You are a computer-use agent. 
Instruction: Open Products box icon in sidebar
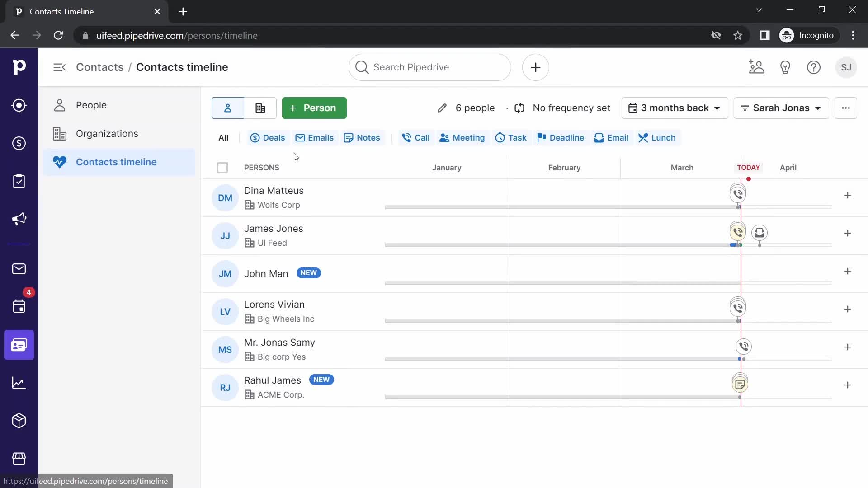click(x=19, y=421)
